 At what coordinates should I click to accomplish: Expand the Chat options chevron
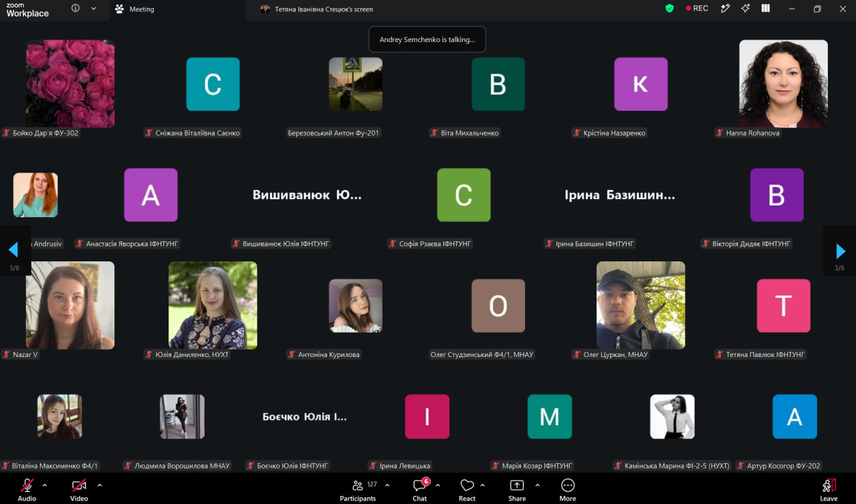[437, 485]
